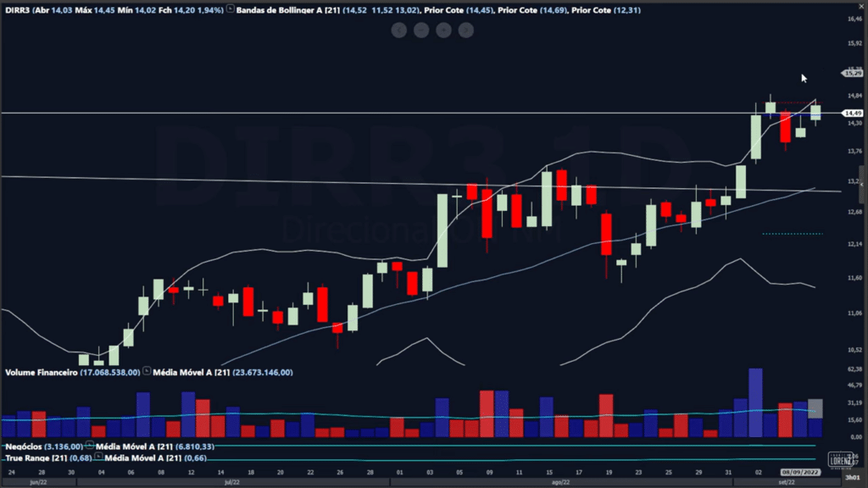
Task: Click the last circular control button above chart
Action: tap(465, 30)
